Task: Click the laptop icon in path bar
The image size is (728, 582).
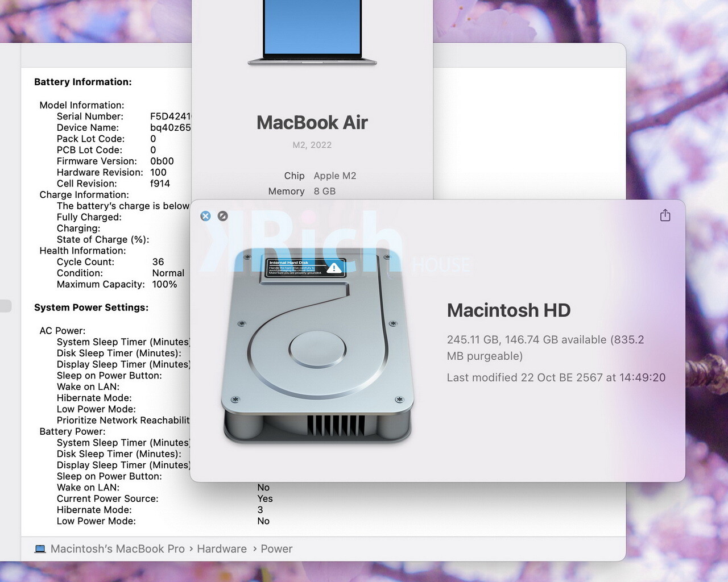Action: pyautogui.click(x=40, y=549)
